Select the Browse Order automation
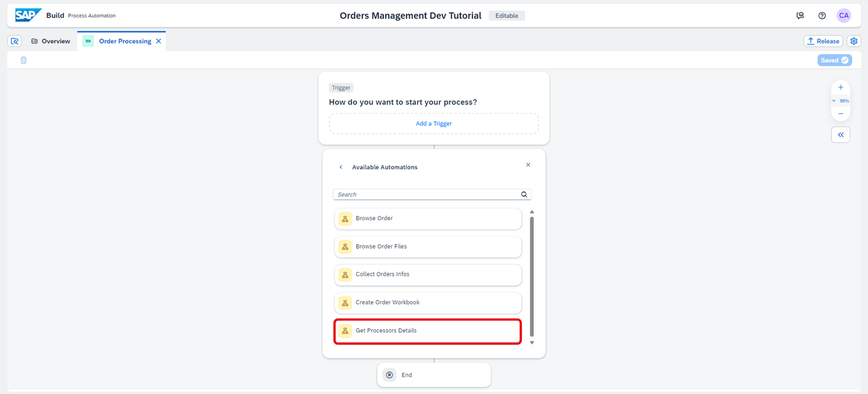Screen dimensions: 868x394 [x=428, y=218]
